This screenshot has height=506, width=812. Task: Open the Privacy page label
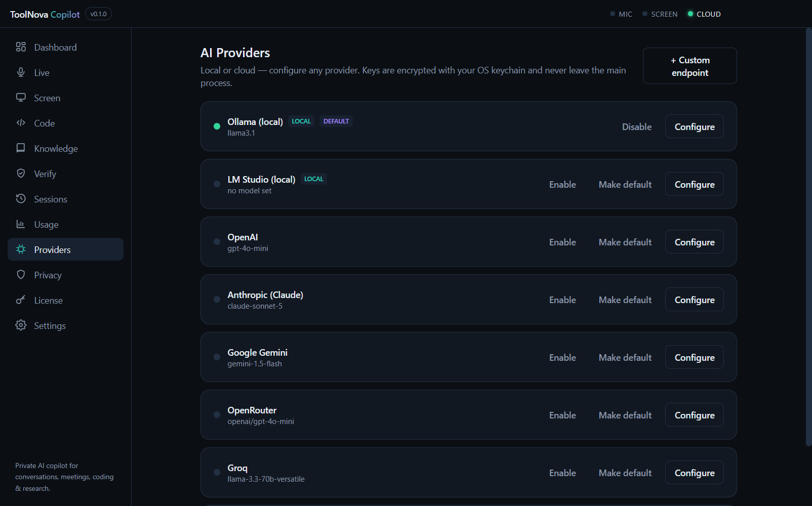(x=48, y=275)
